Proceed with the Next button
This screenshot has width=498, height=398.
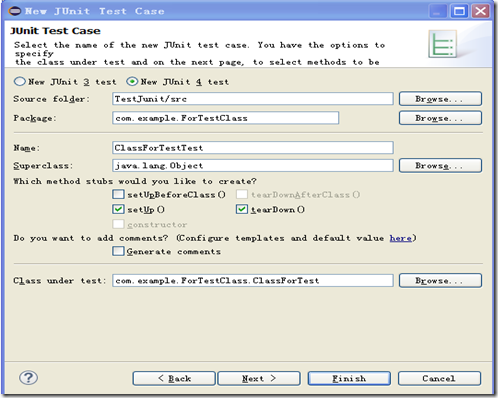click(x=259, y=378)
